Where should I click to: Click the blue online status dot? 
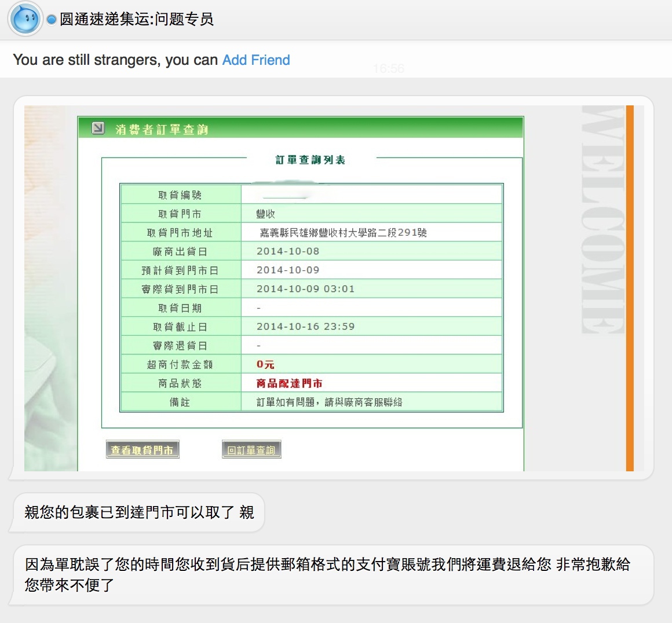(x=52, y=20)
